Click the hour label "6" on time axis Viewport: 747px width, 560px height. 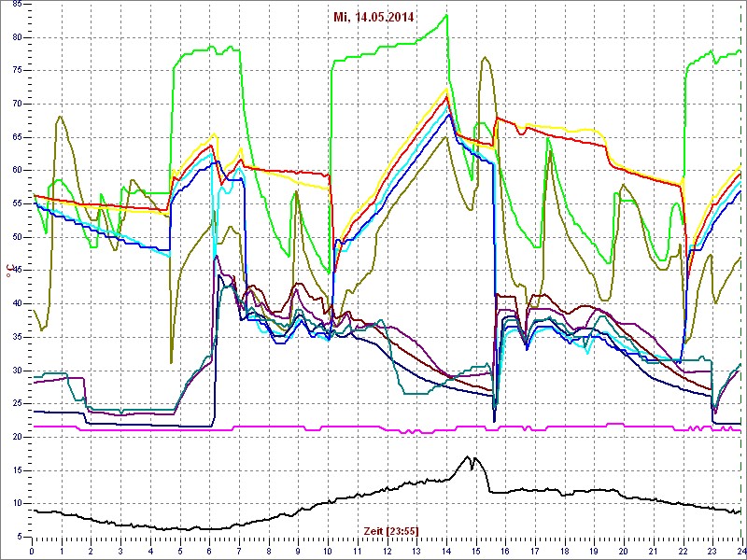pyautogui.click(x=209, y=552)
